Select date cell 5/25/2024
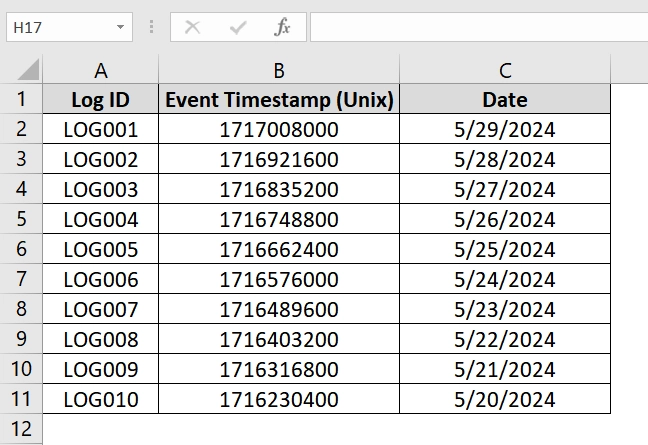 tap(505, 249)
